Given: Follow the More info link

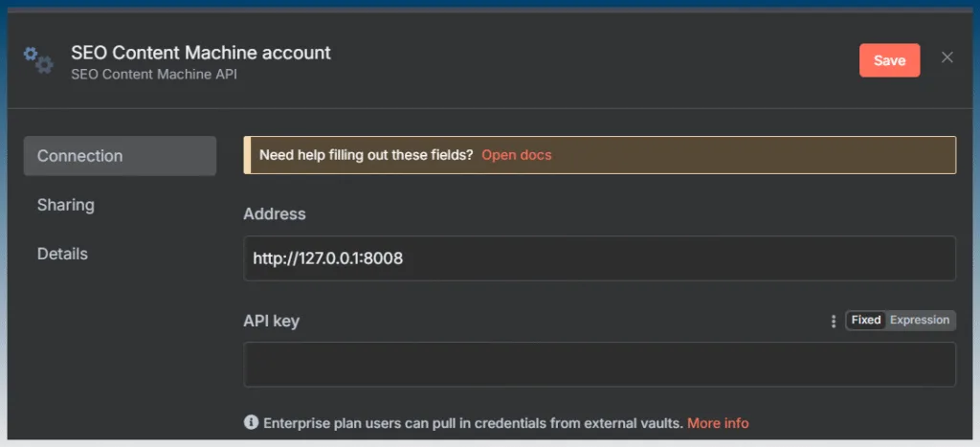Looking at the screenshot, I should click(718, 423).
